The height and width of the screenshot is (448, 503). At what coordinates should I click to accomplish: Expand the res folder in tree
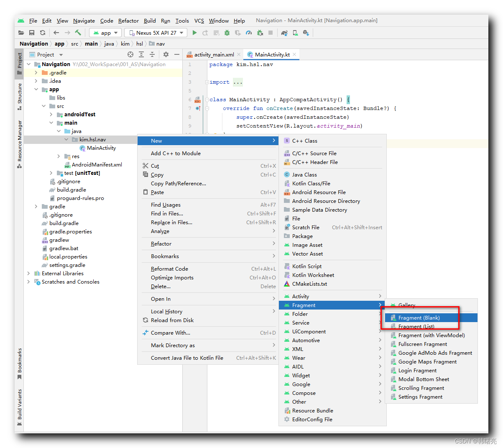59,156
